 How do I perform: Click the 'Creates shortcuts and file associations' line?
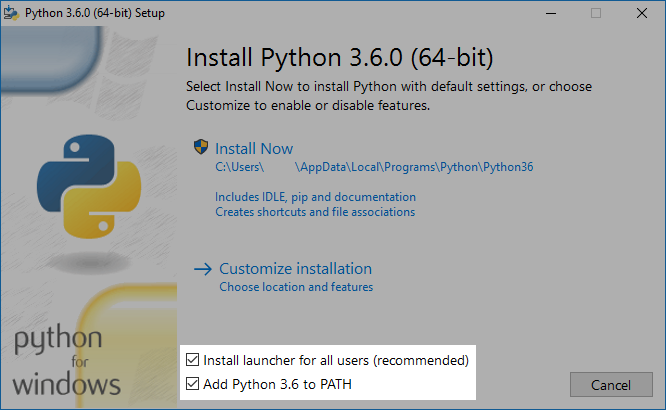point(314,212)
